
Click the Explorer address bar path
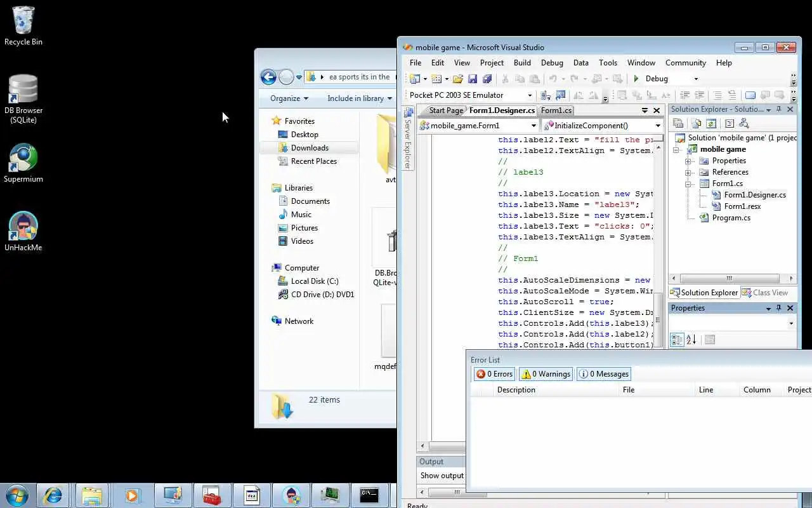(359, 77)
